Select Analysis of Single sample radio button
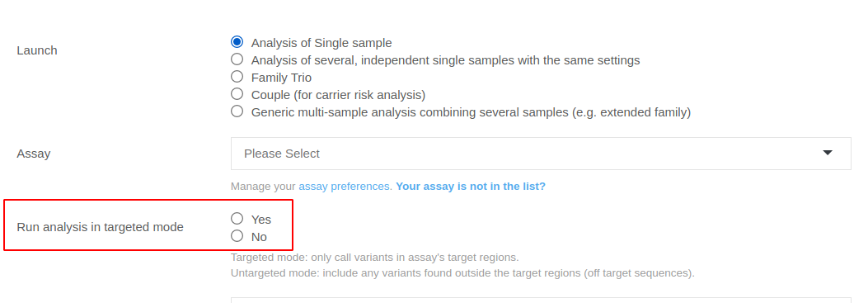868x303 pixels. tap(237, 42)
